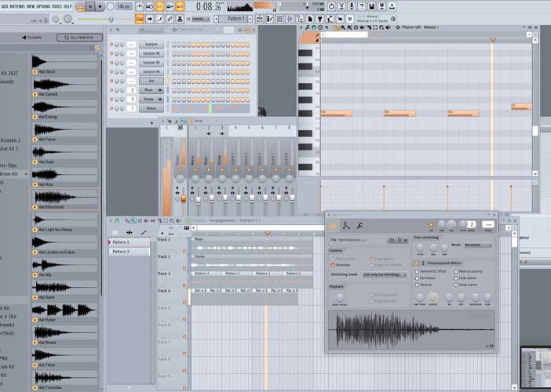The width and height of the screenshot is (551, 392).
Task: Click the Precomputed effects folder icon
Action: 417,263
